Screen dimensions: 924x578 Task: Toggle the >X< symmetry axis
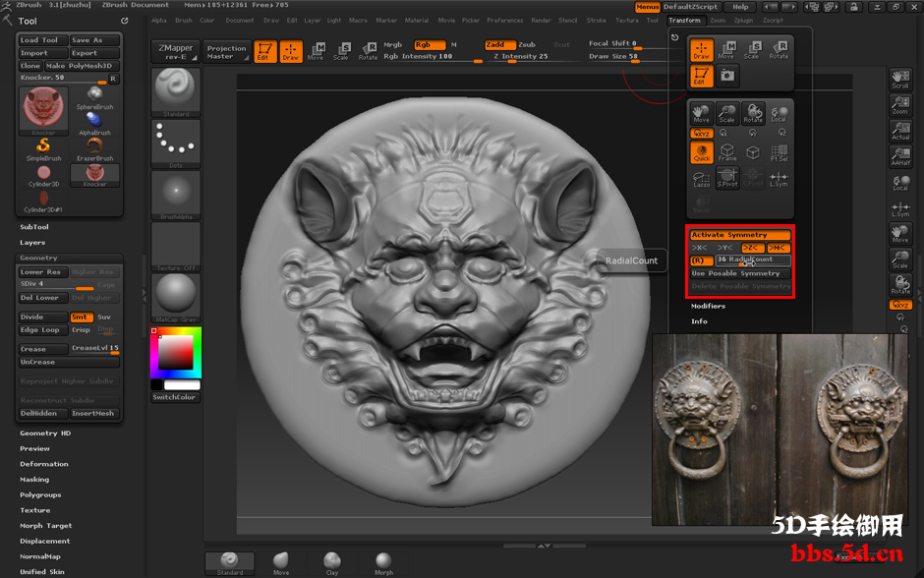pos(700,248)
